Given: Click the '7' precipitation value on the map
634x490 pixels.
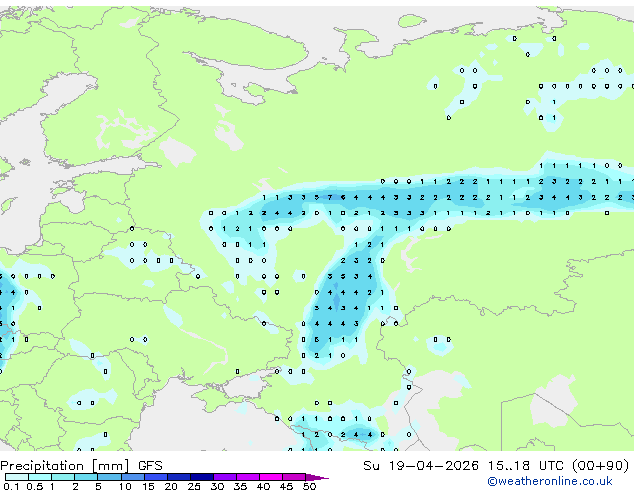Looking at the screenshot, I should point(330,197).
